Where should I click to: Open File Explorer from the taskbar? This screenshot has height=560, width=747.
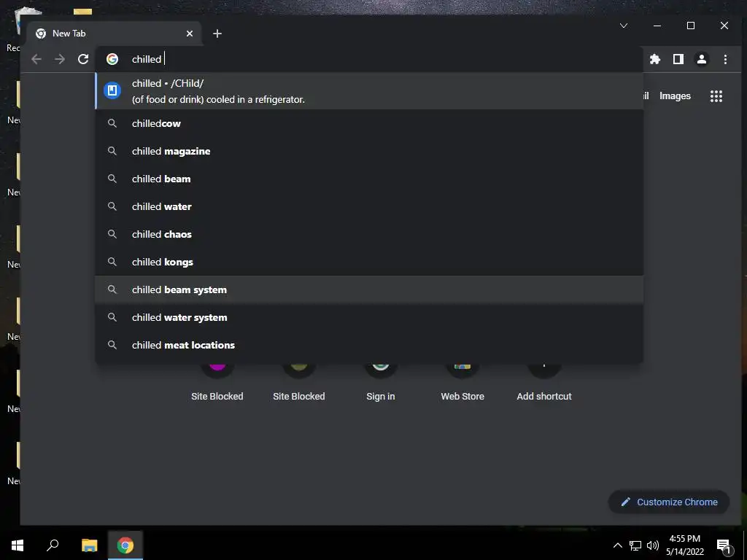[89, 545]
